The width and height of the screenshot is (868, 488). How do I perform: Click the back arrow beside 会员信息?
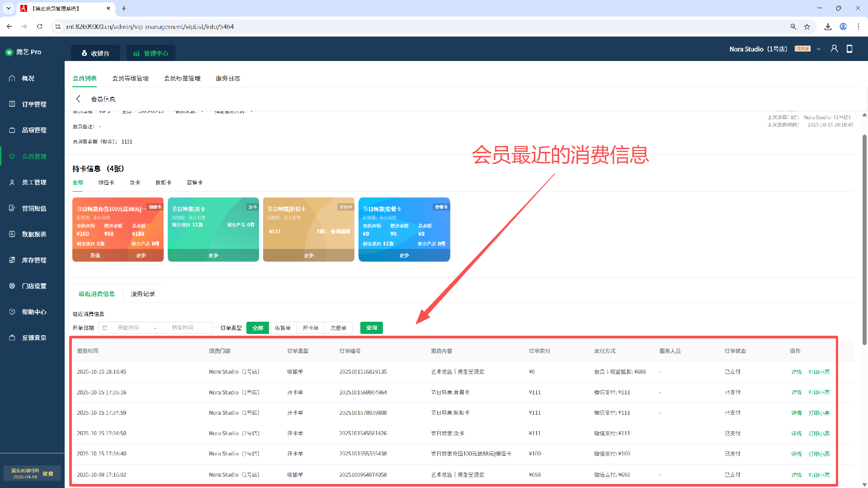[78, 99]
